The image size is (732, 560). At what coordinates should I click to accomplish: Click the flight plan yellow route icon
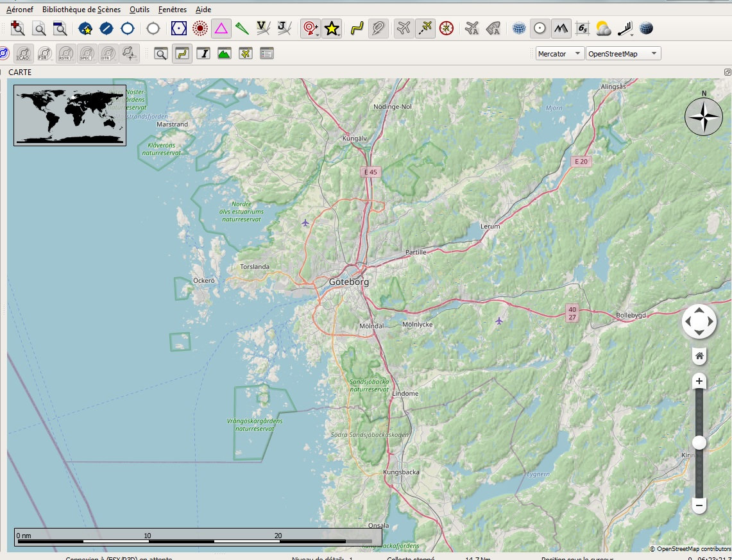point(357,28)
